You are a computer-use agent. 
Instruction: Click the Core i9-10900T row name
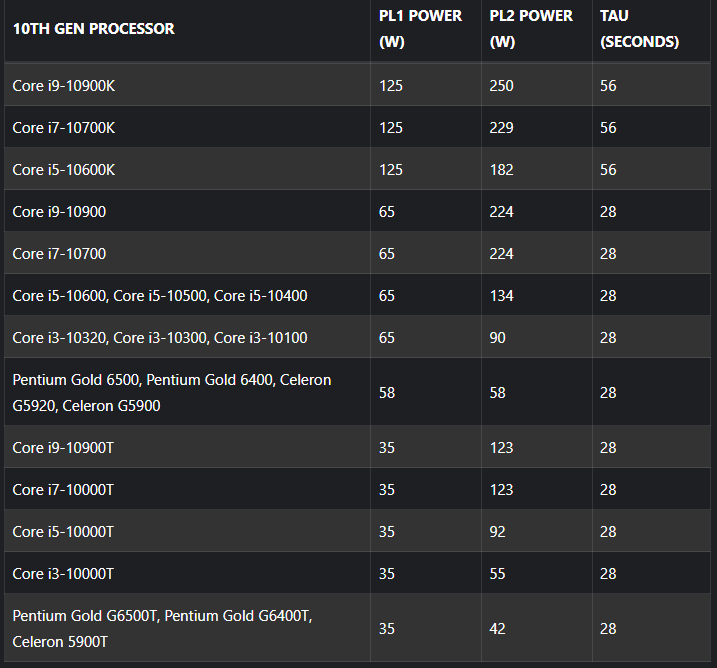click(x=63, y=448)
